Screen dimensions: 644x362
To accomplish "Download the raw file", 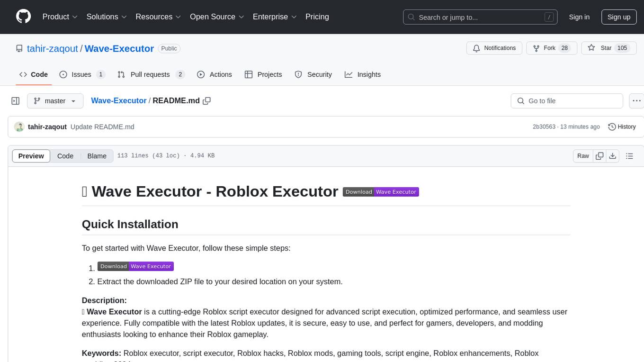I will tap(612, 156).
